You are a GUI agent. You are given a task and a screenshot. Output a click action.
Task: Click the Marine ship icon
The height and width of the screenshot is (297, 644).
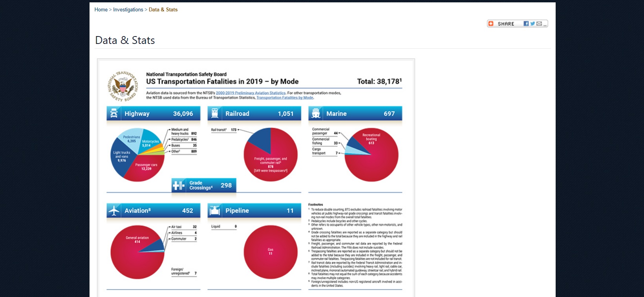(316, 113)
